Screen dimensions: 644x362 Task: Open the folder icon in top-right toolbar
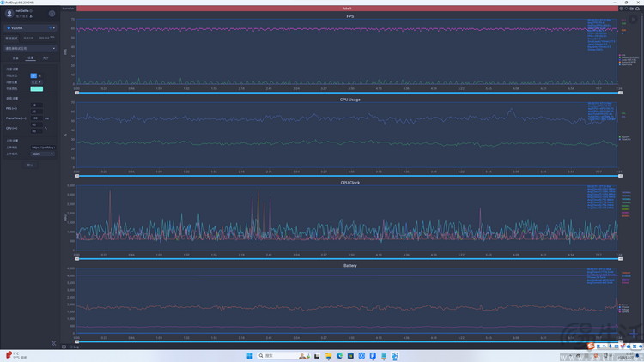632,9
